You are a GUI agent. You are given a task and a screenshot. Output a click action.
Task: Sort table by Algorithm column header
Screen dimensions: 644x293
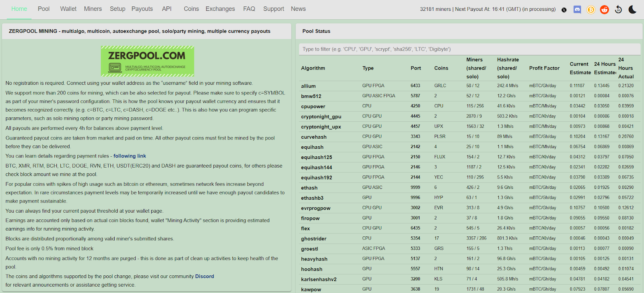(313, 68)
